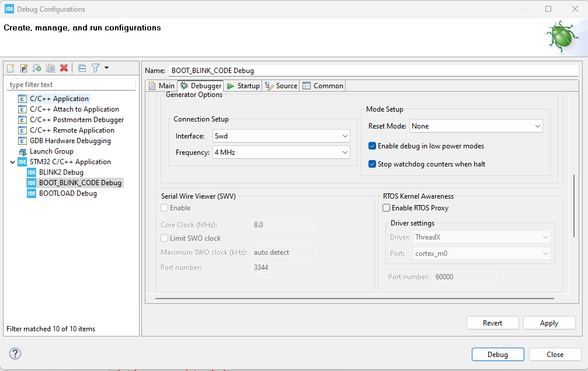
Task: Collapse the STM32 C/C++ Application tree node
Action: point(13,162)
